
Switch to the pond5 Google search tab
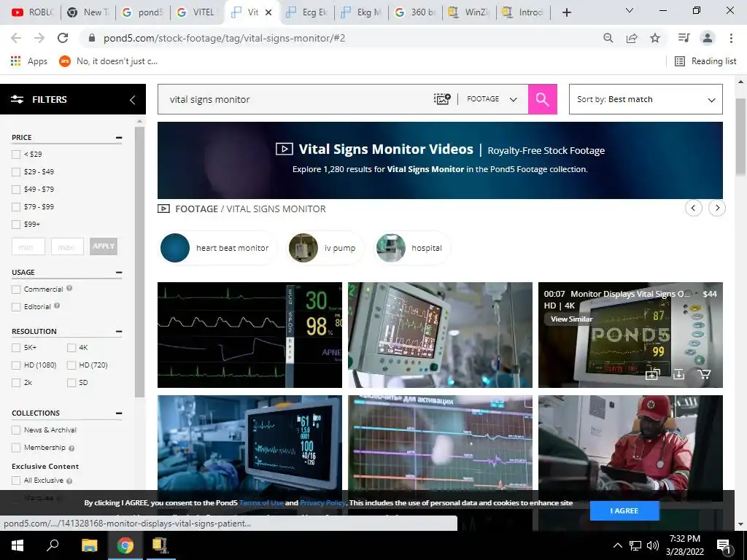pos(142,12)
